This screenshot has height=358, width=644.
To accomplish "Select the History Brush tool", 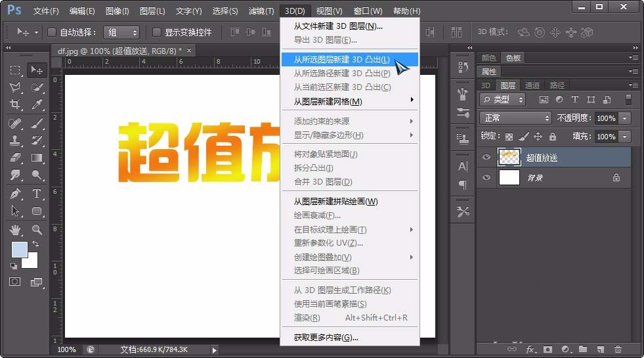I will tap(37, 141).
